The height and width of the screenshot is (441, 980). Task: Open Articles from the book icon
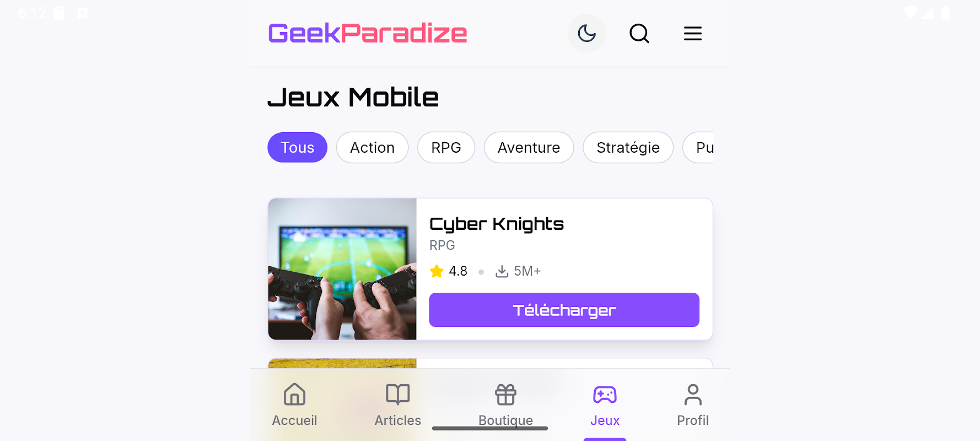pyautogui.click(x=398, y=395)
